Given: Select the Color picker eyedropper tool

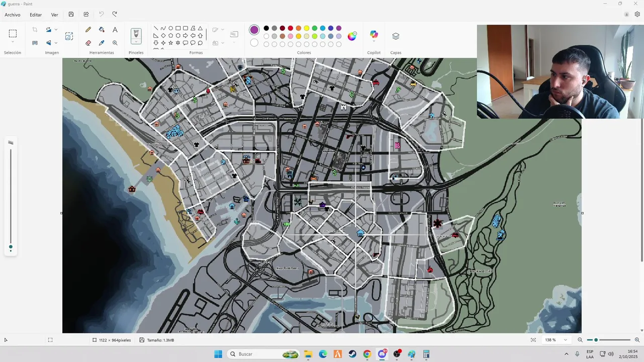Looking at the screenshot, I should (102, 43).
